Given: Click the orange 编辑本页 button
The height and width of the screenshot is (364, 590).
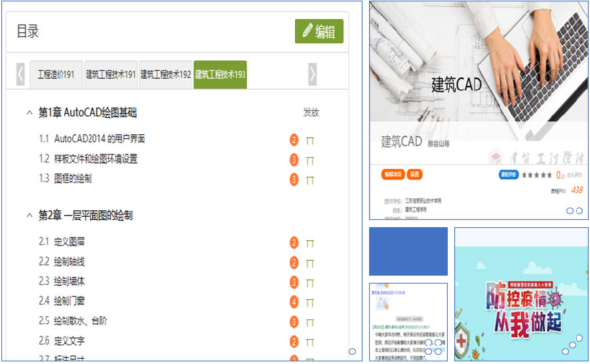Looking at the screenshot, I should pos(393,174).
